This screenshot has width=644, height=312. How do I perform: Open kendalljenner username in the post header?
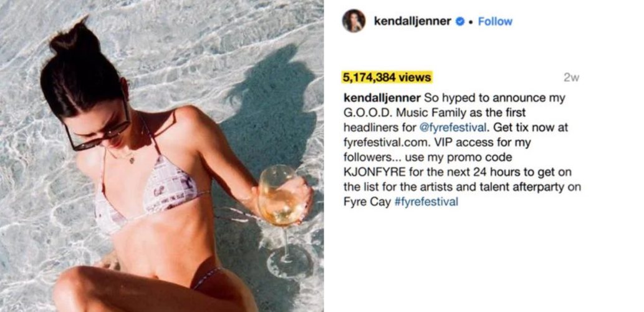pos(412,21)
